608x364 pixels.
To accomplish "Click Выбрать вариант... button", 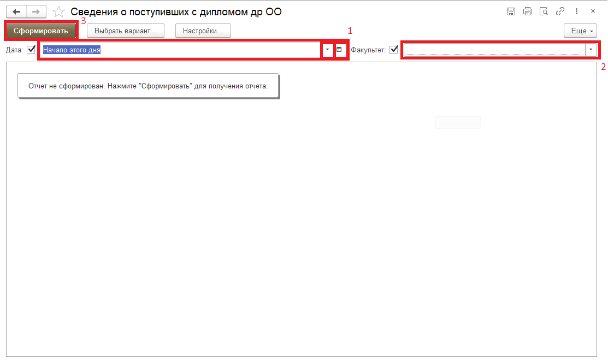I will coord(125,31).
